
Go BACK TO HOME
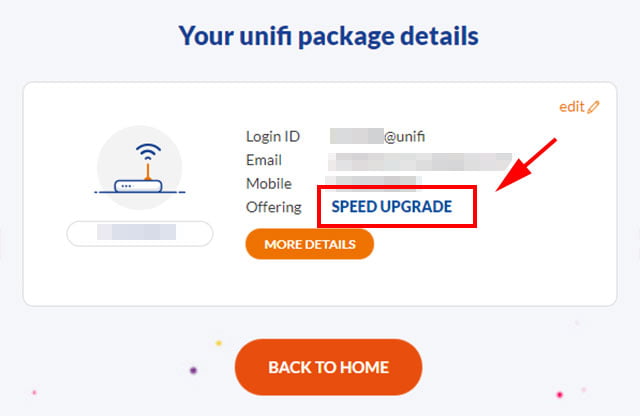coord(329,367)
